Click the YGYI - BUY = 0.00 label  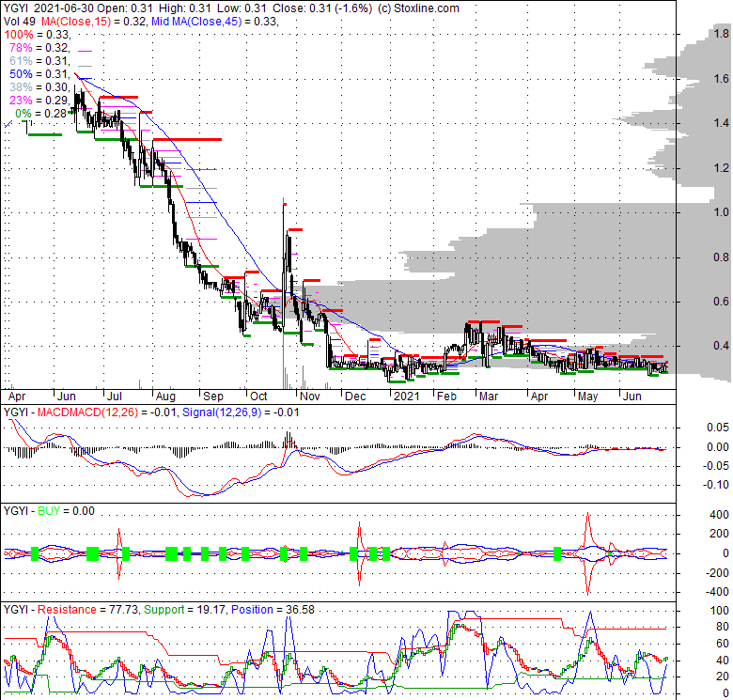pyautogui.click(x=49, y=511)
